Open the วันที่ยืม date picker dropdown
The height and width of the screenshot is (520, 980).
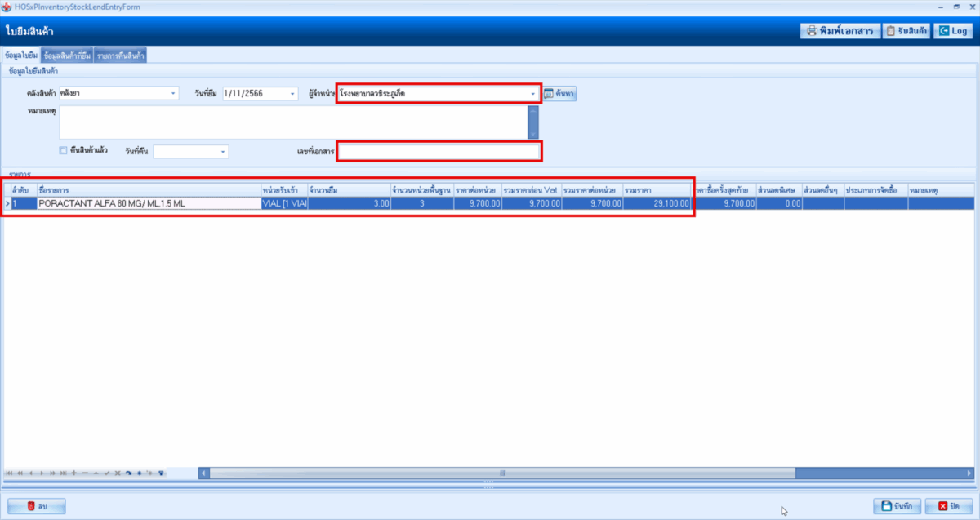[x=293, y=94]
